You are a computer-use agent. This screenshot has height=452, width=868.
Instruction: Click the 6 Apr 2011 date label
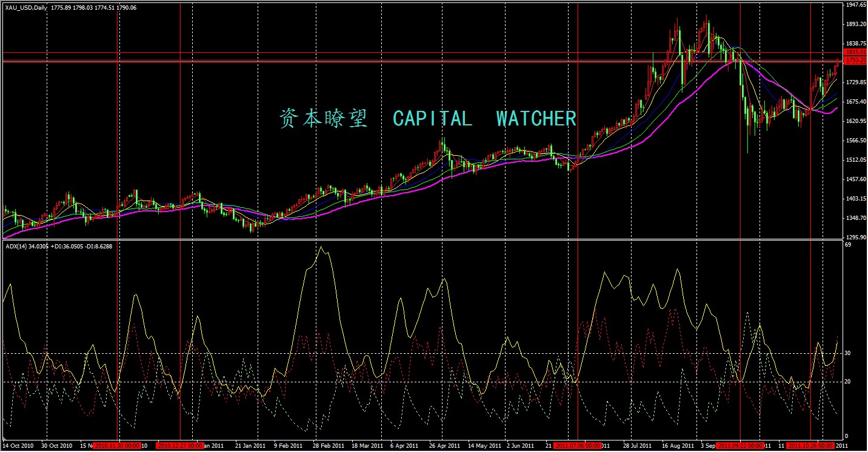pos(405,446)
